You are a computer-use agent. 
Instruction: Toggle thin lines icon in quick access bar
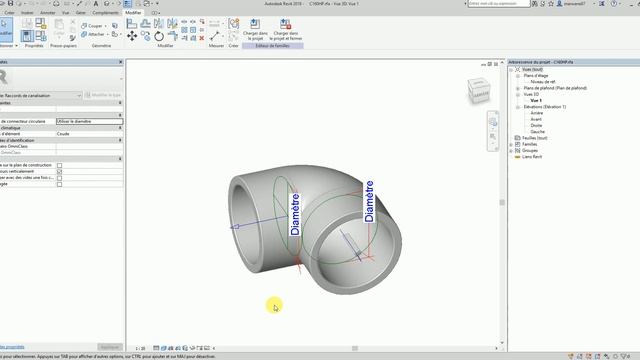(127, 3)
